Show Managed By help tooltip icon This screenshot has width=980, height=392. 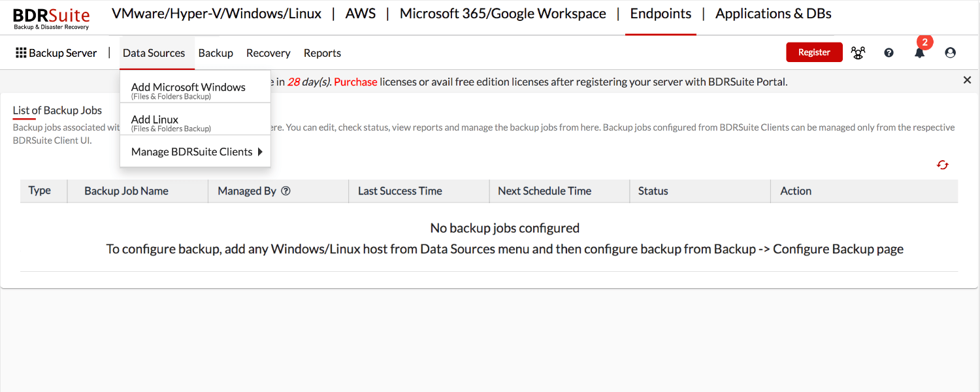pos(286,191)
